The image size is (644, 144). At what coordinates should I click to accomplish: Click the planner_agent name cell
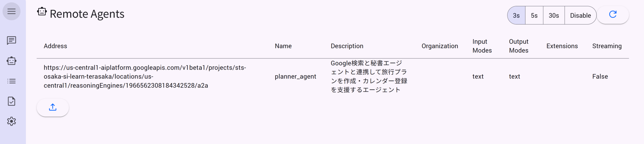click(x=295, y=77)
